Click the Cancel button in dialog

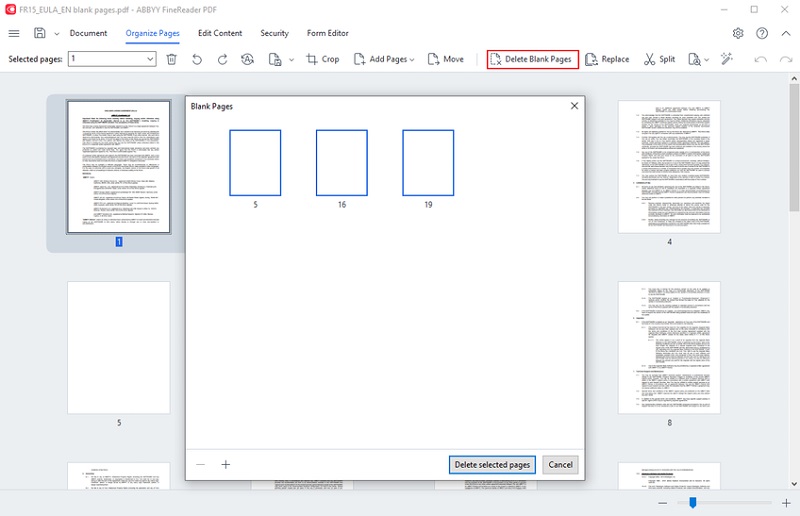pos(560,464)
